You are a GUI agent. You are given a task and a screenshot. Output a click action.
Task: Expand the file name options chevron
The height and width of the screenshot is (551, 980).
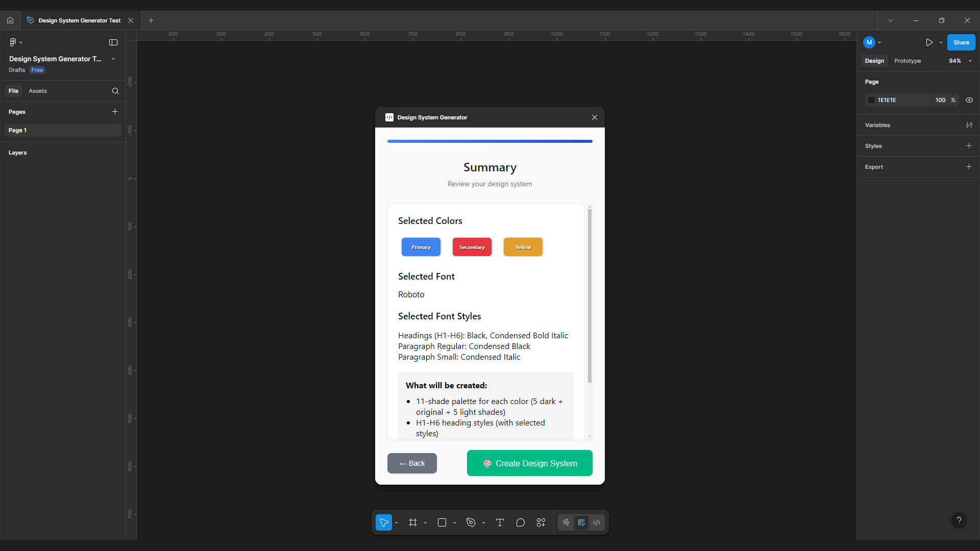[113, 59]
